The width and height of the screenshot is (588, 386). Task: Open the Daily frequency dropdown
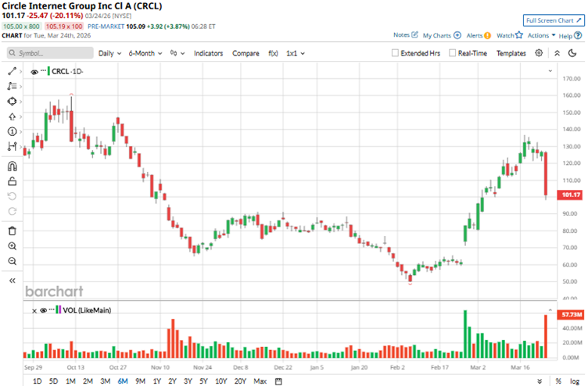(110, 53)
